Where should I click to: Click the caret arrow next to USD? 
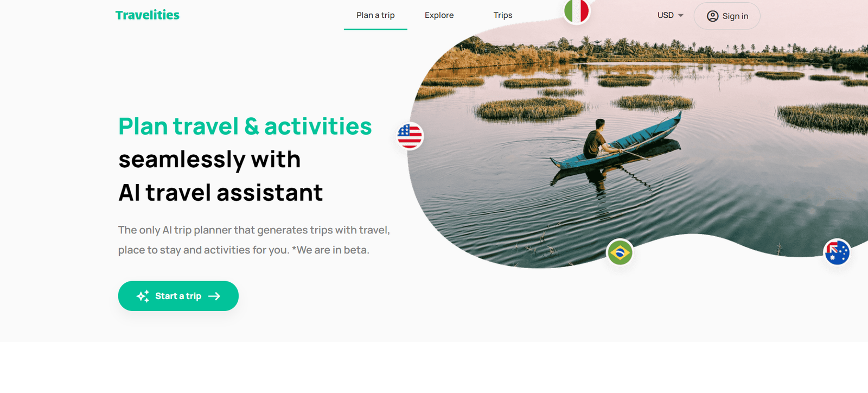[680, 15]
